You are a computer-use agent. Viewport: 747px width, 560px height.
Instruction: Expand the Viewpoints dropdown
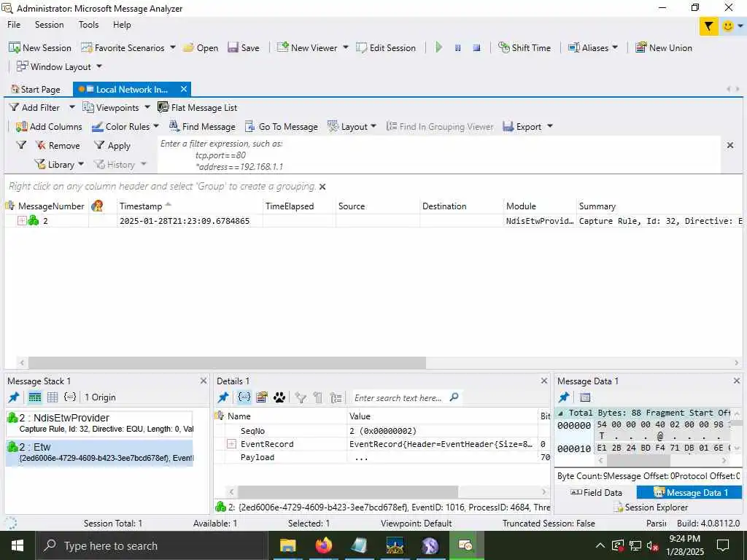[x=147, y=108]
